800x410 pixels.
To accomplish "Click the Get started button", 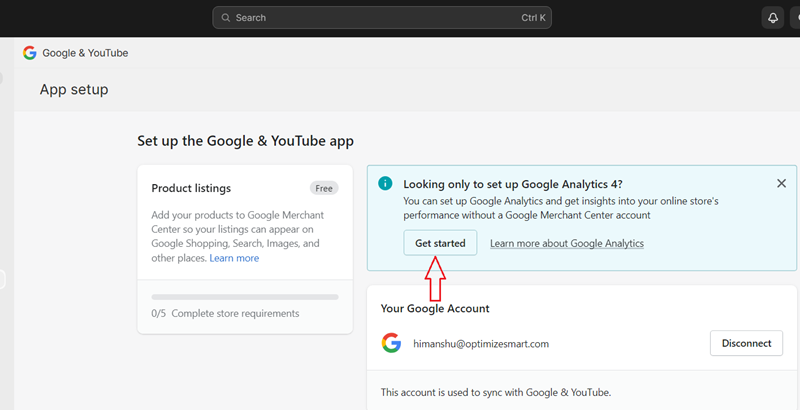I will (x=440, y=243).
